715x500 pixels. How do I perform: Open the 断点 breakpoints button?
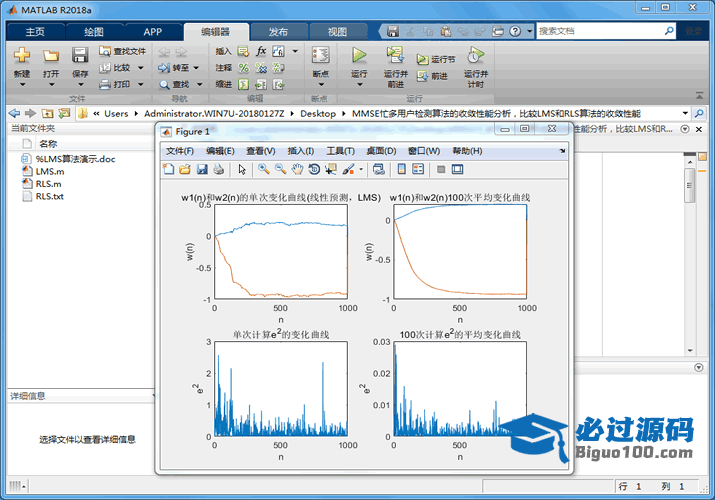(x=321, y=66)
